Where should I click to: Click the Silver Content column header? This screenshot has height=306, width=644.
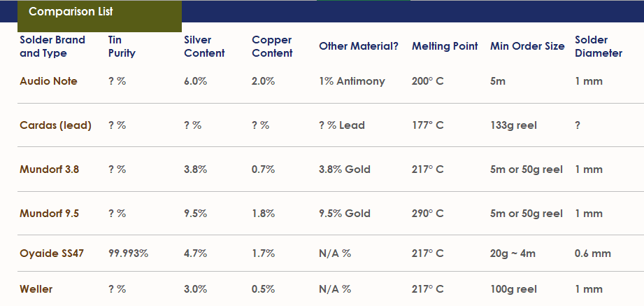(x=204, y=46)
